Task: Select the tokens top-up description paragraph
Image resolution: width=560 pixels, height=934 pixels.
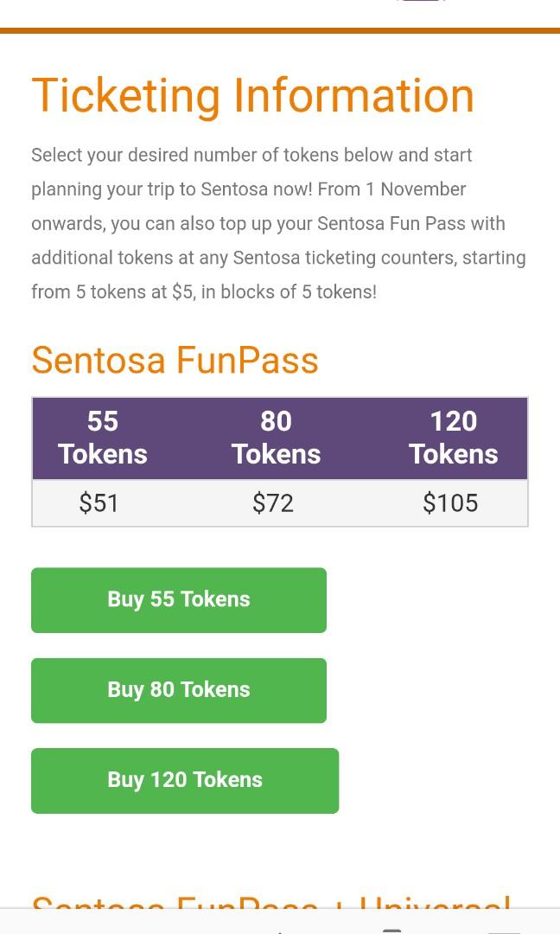Action: 278,223
